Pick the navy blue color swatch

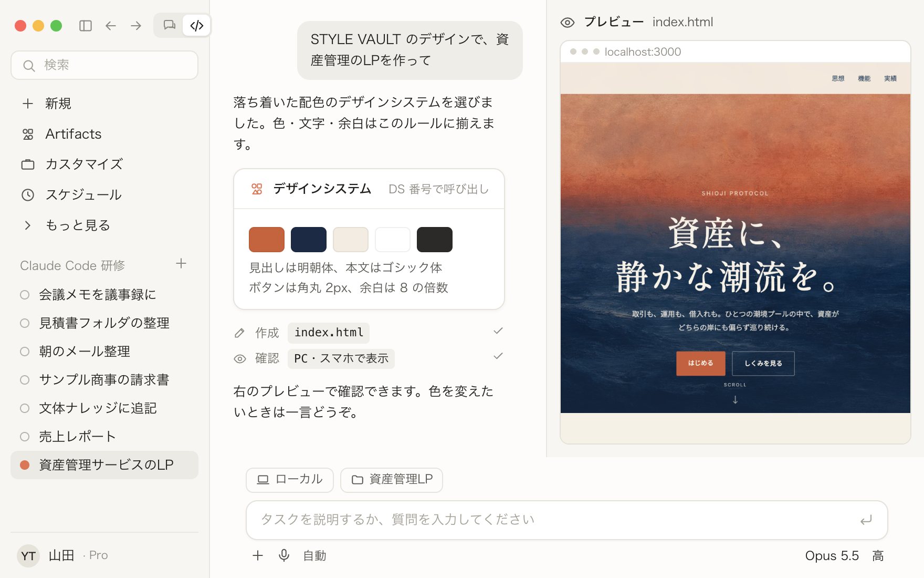[309, 240]
